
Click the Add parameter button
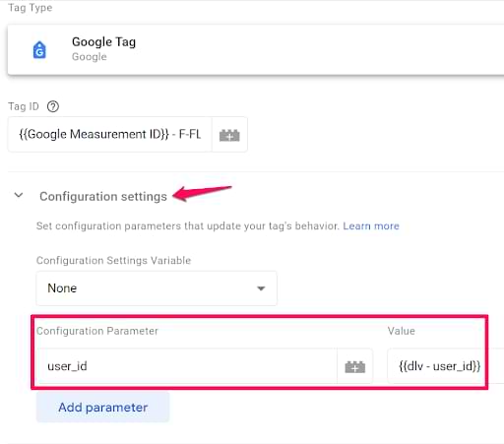(x=102, y=408)
